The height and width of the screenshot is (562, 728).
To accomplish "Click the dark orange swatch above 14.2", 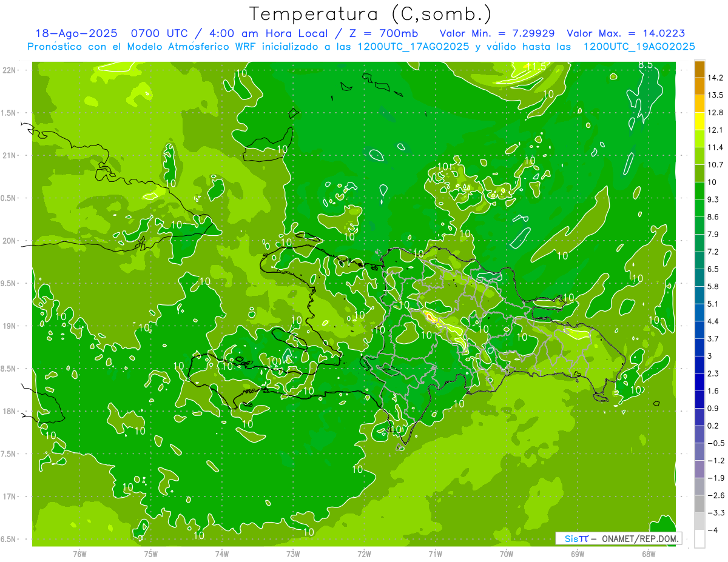I will [699, 69].
